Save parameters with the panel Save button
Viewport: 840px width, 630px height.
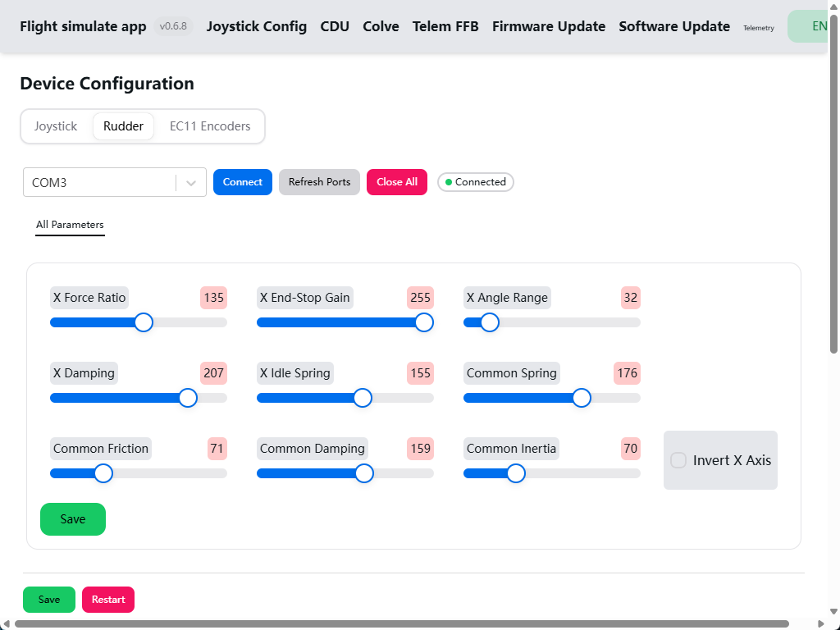tap(73, 519)
